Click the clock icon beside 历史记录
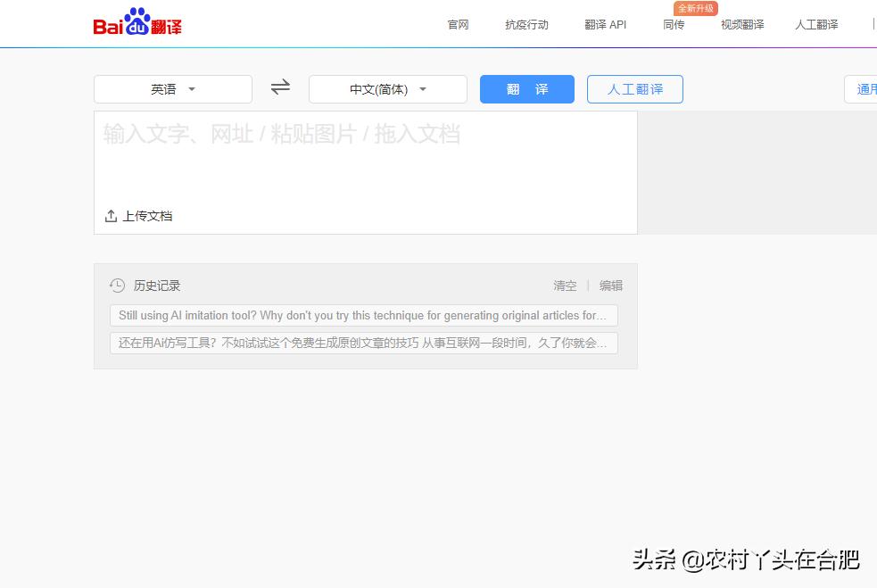The width and height of the screenshot is (877, 588). (117, 286)
